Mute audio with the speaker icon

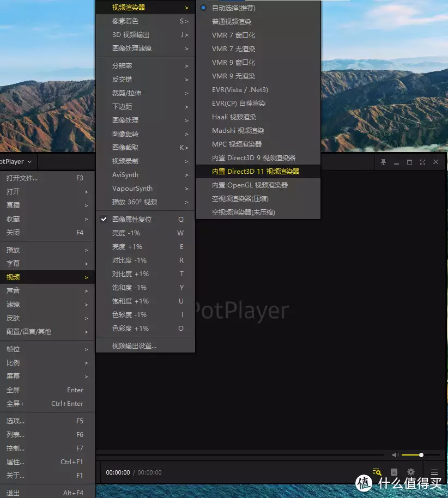[x=395, y=455]
